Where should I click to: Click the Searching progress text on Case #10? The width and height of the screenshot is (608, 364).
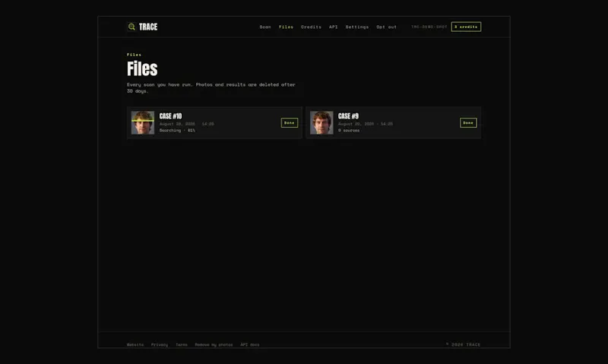[x=177, y=130]
